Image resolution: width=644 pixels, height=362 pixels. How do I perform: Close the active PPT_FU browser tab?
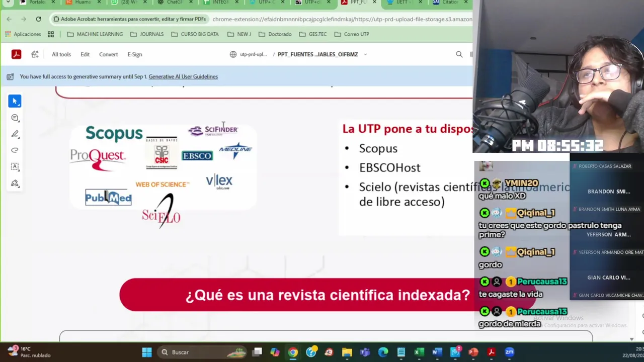[x=374, y=3]
